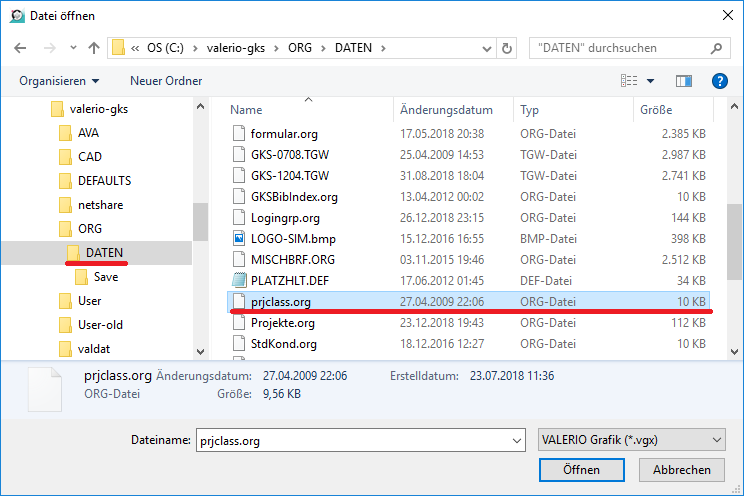The image size is (744, 496).
Task: Click the Up one level arrow
Action: (93, 47)
